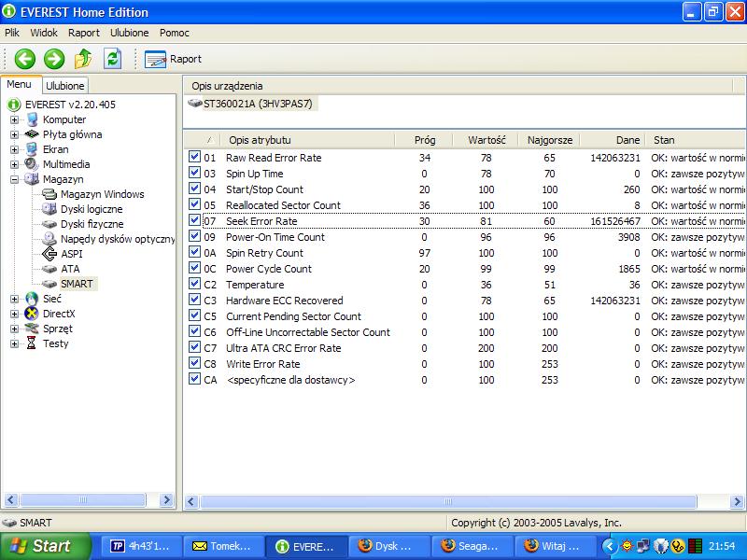Screen dimensions: 747x560
Task: Open Napędy dysków optycznych item
Action: [x=118, y=239]
